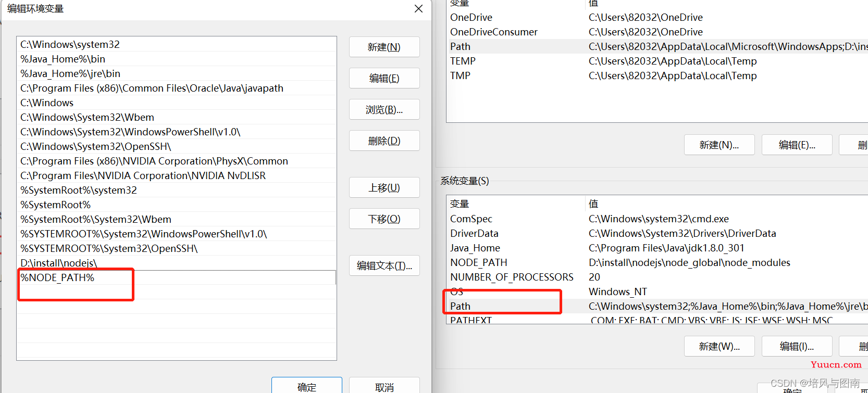Close the 编辑环境变量 dialog
Image resolution: width=868 pixels, height=393 pixels.
coord(418,9)
